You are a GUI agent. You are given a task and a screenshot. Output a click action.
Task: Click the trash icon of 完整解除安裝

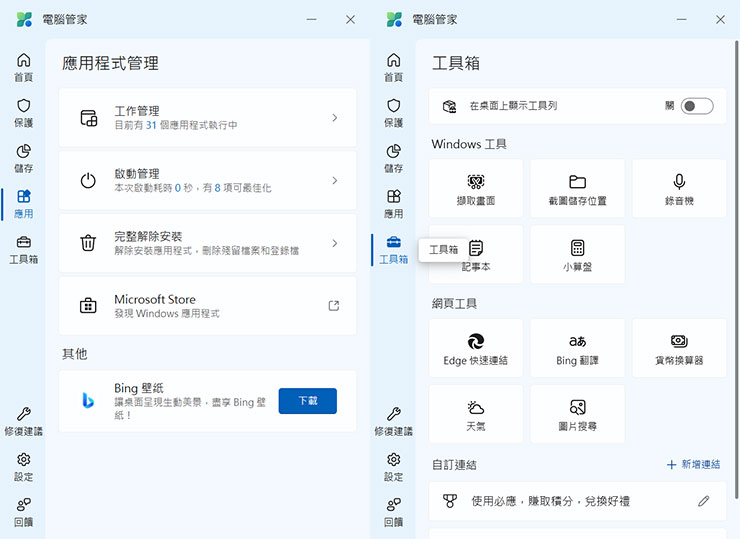88,243
